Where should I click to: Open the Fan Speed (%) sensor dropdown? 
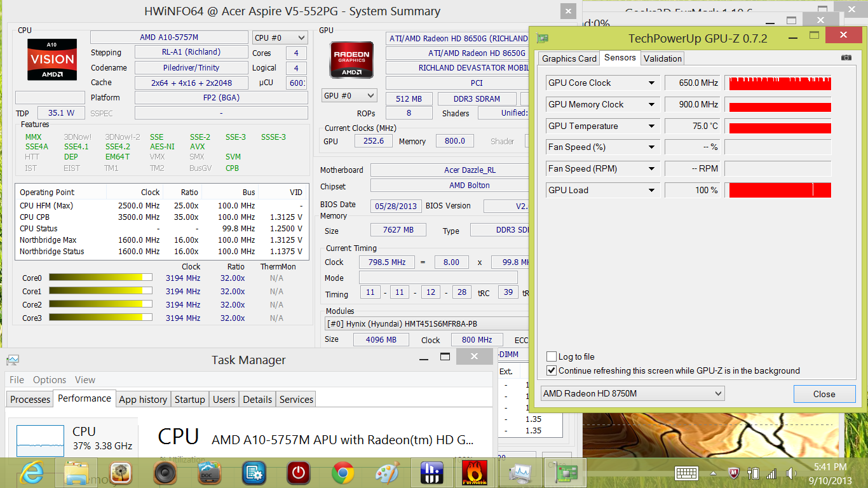(651, 147)
